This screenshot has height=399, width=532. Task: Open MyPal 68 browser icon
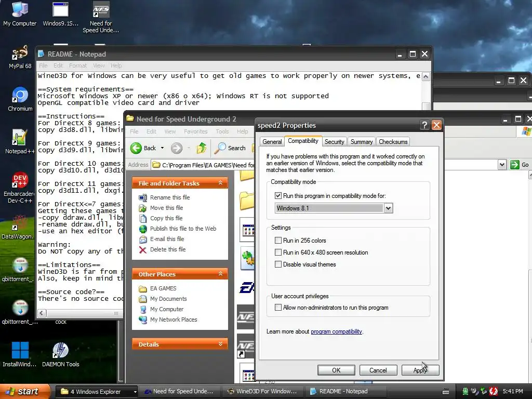[20, 57]
